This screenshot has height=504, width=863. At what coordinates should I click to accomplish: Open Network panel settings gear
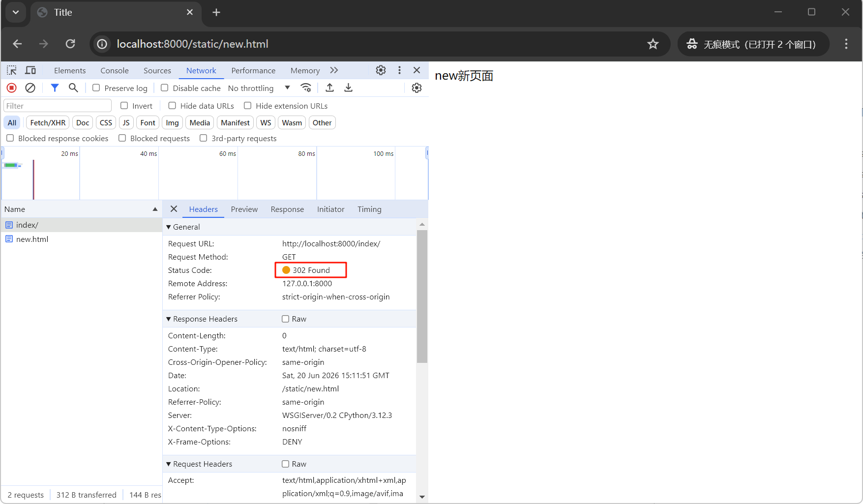[x=417, y=88]
